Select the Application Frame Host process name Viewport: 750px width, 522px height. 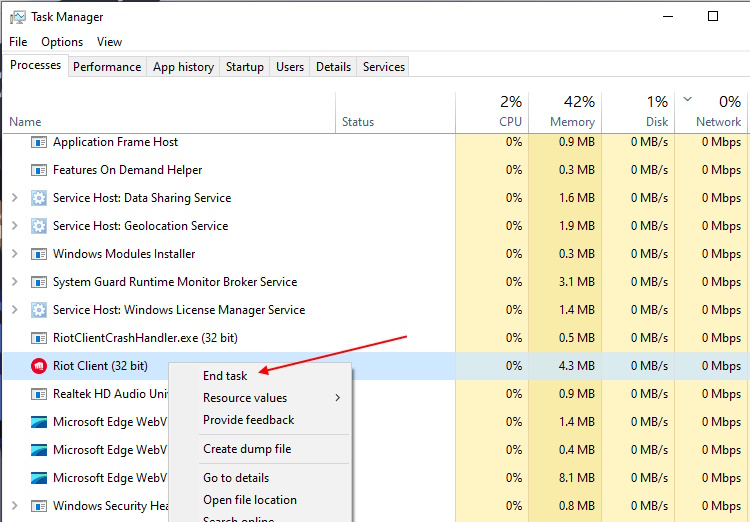click(115, 142)
